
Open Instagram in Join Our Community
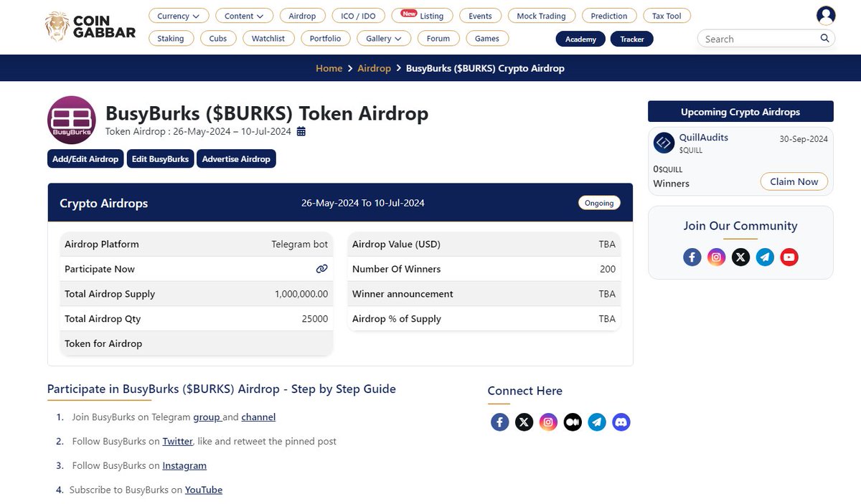(717, 257)
